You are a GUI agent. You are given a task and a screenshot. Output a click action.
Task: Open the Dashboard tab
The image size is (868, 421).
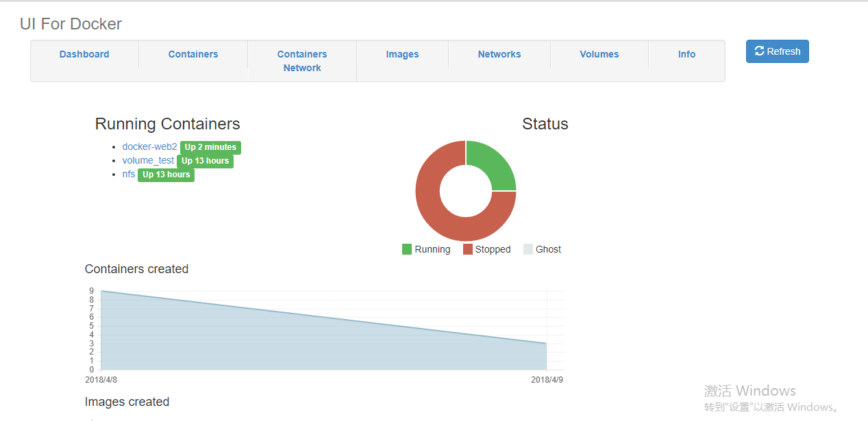(84, 54)
